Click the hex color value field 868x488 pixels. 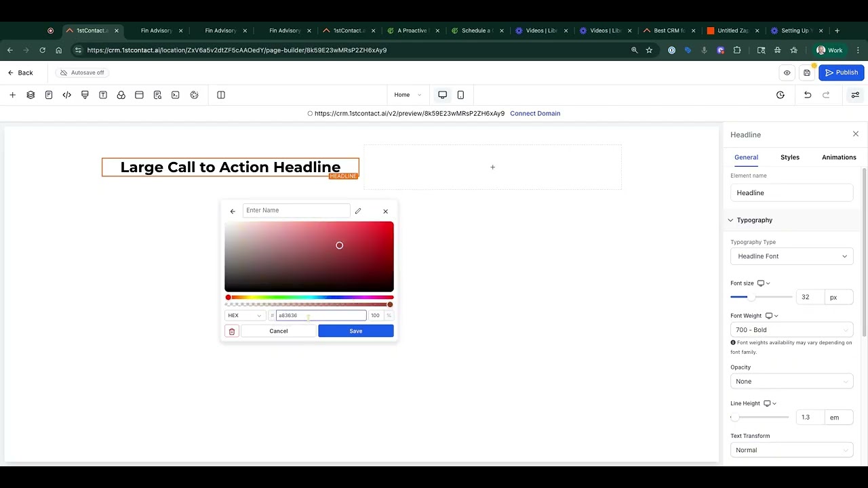point(321,315)
